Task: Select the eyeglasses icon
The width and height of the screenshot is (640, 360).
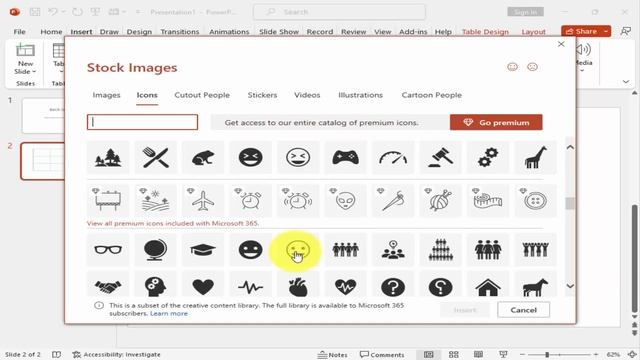Action: click(x=108, y=249)
